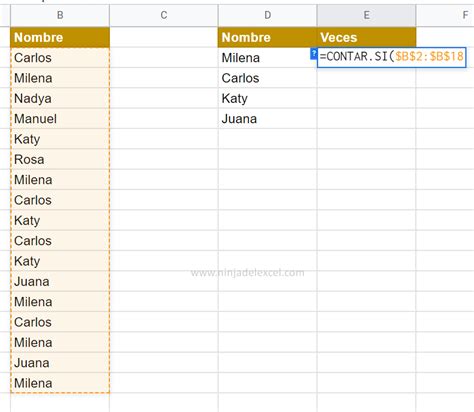Select Carlos cell in column D
The image size is (474, 412).
267,78
